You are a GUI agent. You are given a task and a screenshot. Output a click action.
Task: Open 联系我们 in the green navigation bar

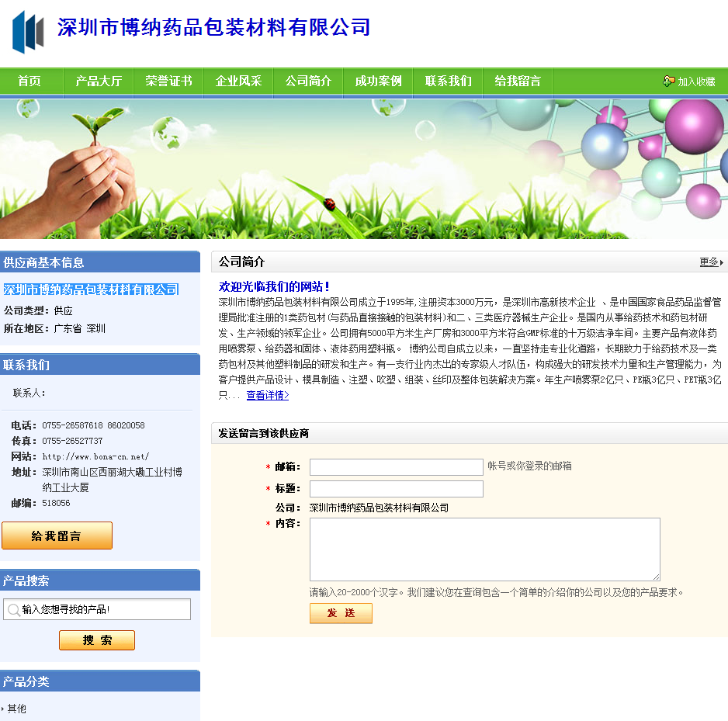pos(448,81)
